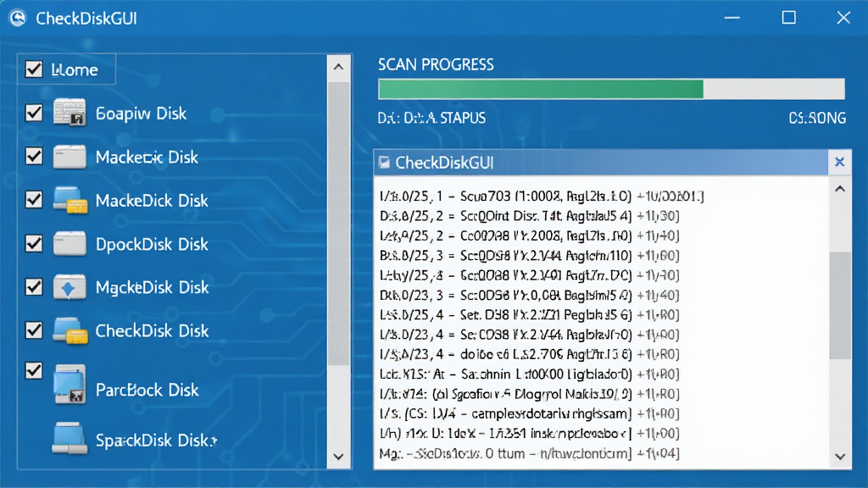The height and width of the screenshot is (488, 868).
Task: Uncheck the ParcBock Disk checkbox
Action: pos(34,370)
